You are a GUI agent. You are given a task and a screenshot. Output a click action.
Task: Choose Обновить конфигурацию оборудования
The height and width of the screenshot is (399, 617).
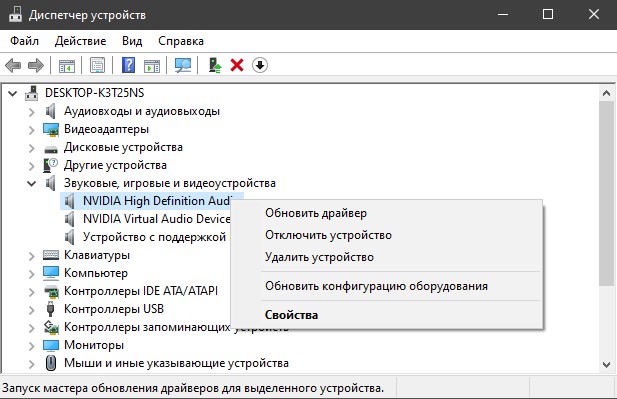(x=387, y=286)
